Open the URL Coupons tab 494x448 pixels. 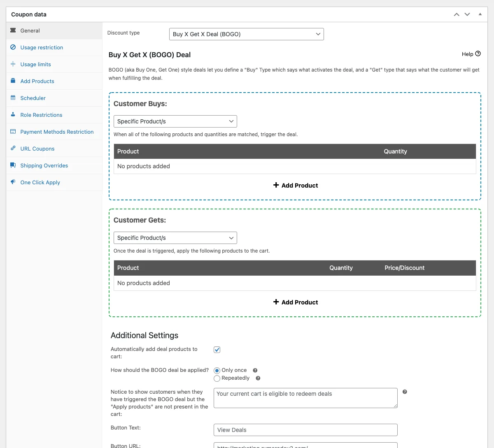pos(54,149)
